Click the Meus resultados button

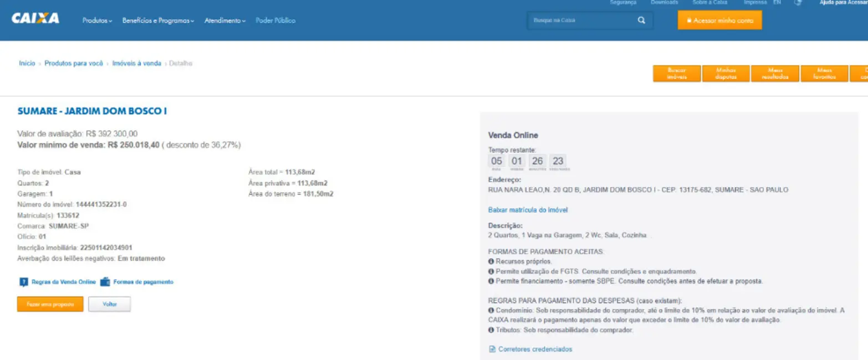click(775, 74)
